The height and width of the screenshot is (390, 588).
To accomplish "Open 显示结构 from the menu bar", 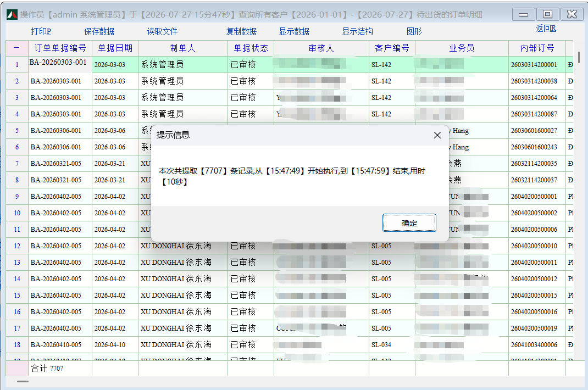I will (x=357, y=31).
